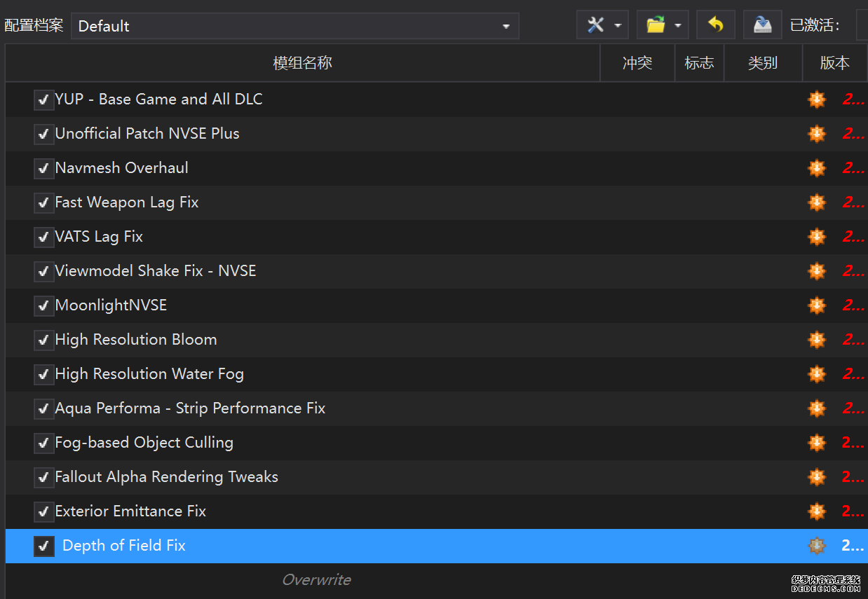Click the yellow undo arrow icon
868x599 pixels.
coord(715,25)
